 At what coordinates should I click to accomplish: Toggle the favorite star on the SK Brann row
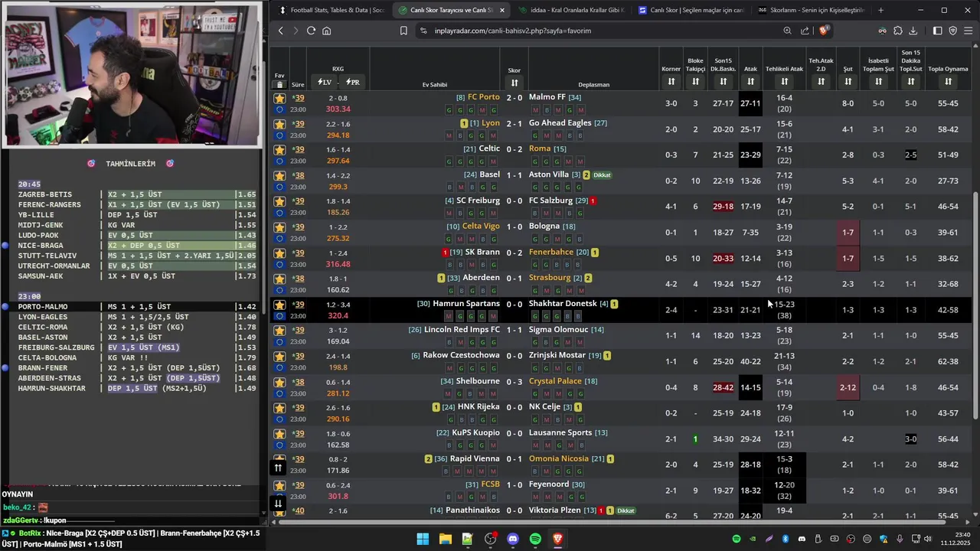pyautogui.click(x=279, y=253)
